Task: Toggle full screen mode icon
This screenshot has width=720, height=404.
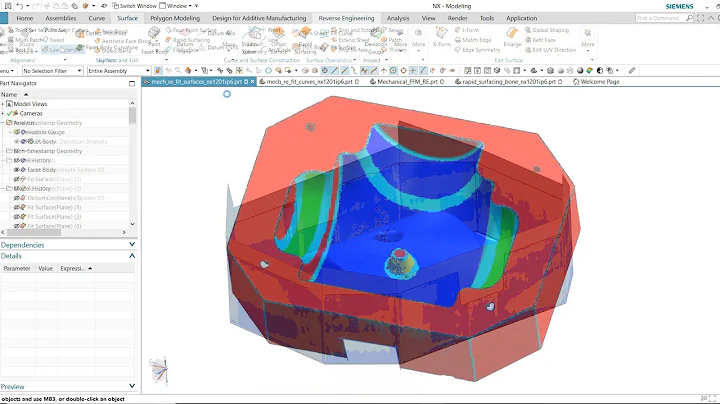Action: pos(700,18)
